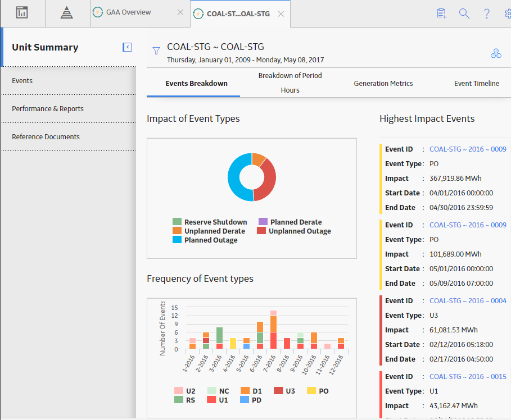Open the PO event with impact 367,919.86 MWh
This screenshot has height=420, width=511.
coord(468,149)
